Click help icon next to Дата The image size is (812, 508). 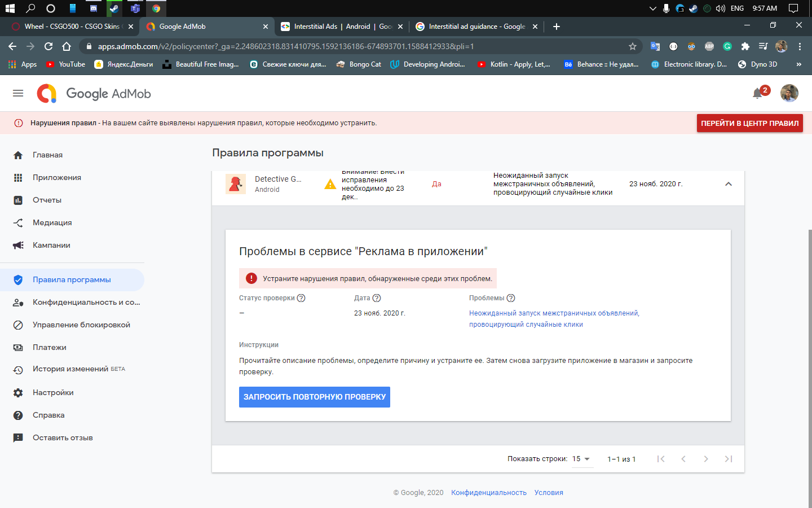pyautogui.click(x=377, y=298)
